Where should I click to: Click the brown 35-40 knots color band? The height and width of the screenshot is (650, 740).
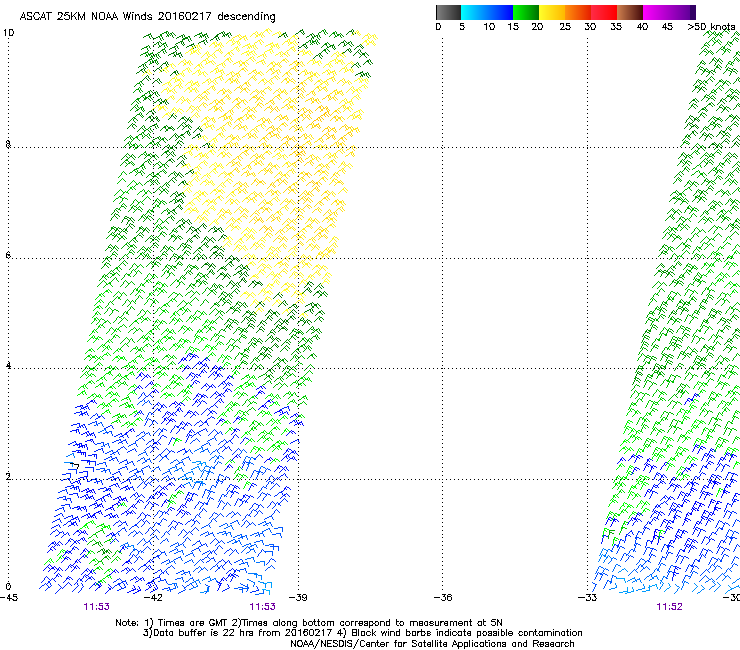click(630, 12)
